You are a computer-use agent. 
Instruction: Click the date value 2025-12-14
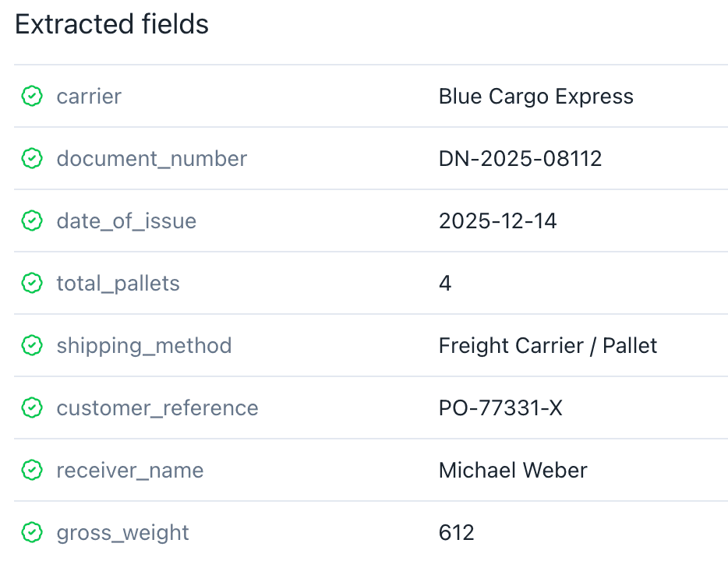[497, 221]
